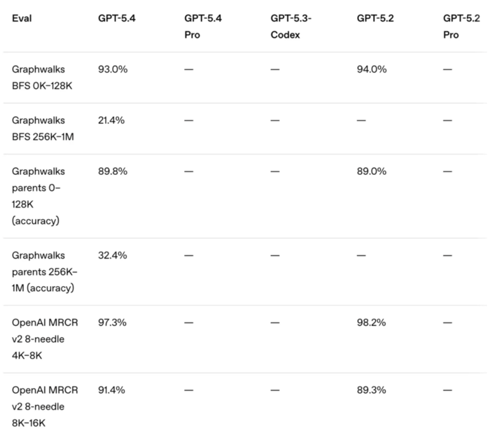The image size is (504, 442).
Task: Click the 32.4% accuracy value
Action: pos(112,255)
